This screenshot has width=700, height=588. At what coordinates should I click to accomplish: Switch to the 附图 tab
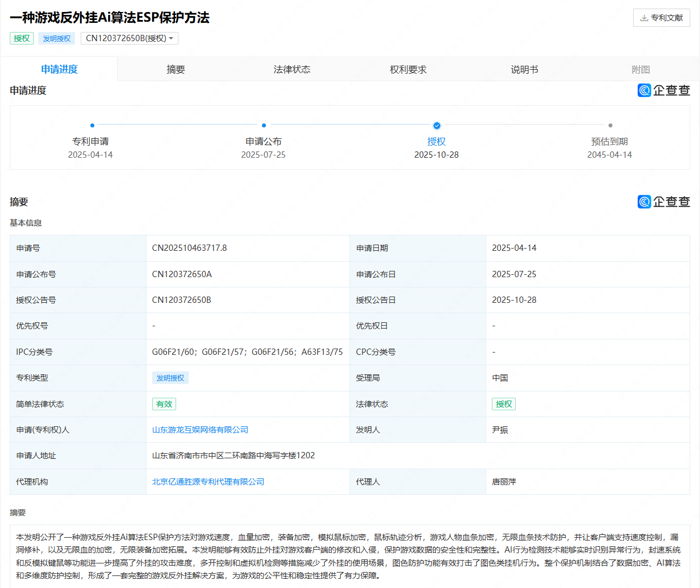(x=639, y=69)
